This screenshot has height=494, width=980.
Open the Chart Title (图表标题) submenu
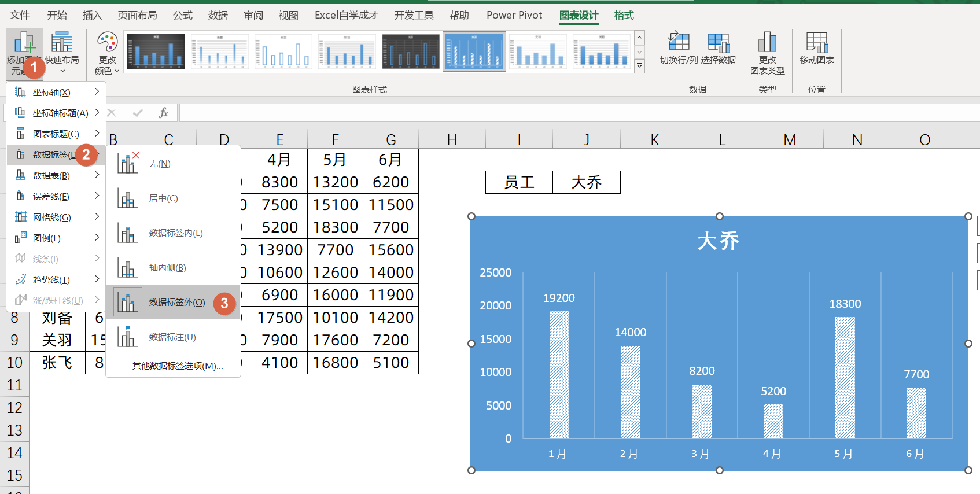click(x=56, y=134)
